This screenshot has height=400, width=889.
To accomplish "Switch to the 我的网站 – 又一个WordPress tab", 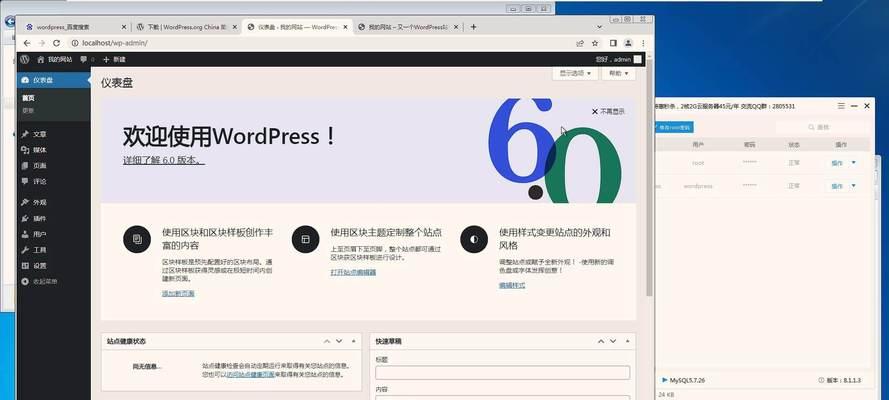I will point(408,27).
